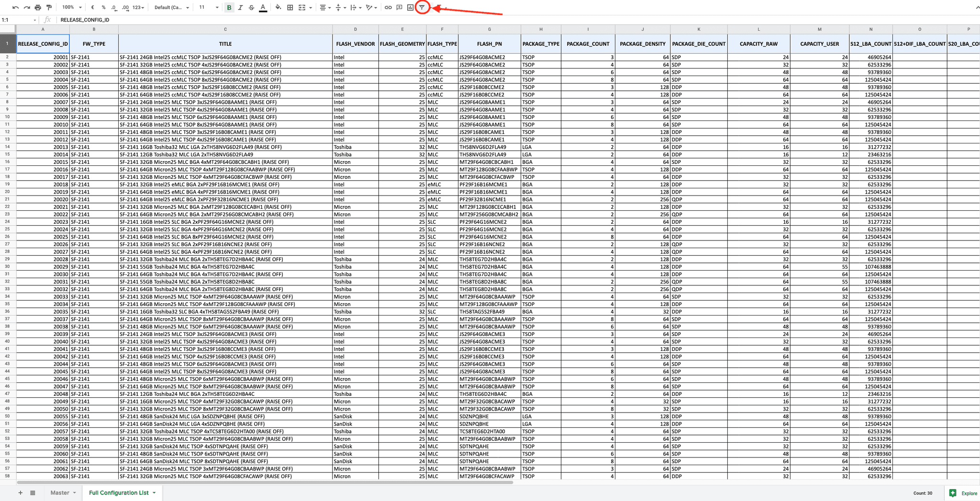
Task: Toggle strikethrough formatting
Action: pos(251,7)
